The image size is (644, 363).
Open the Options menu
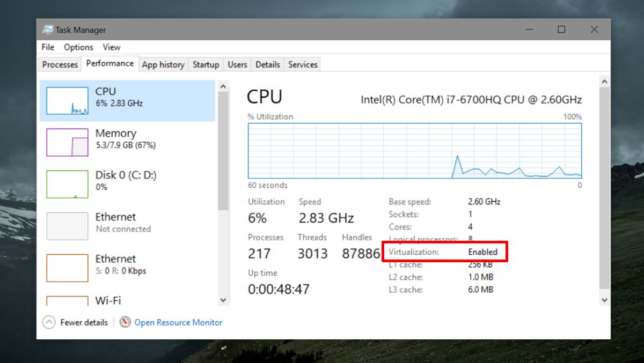78,47
